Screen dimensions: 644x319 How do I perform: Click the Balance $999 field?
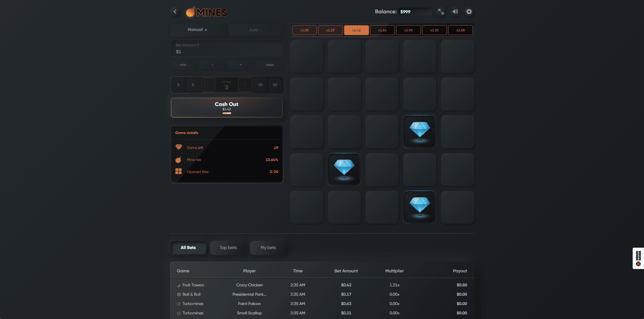[x=416, y=12]
